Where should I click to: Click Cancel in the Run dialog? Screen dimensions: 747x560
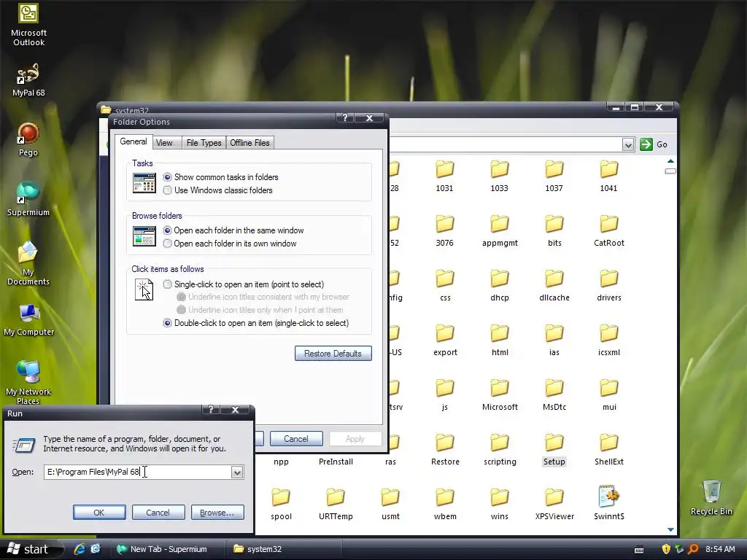pyautogui.click(x=158, y=513)
